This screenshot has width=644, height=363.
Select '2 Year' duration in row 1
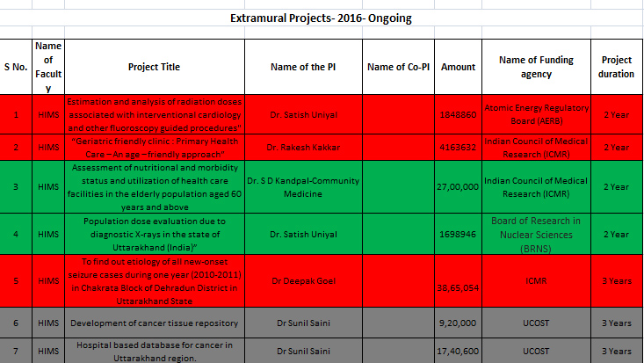pos(616,114)
